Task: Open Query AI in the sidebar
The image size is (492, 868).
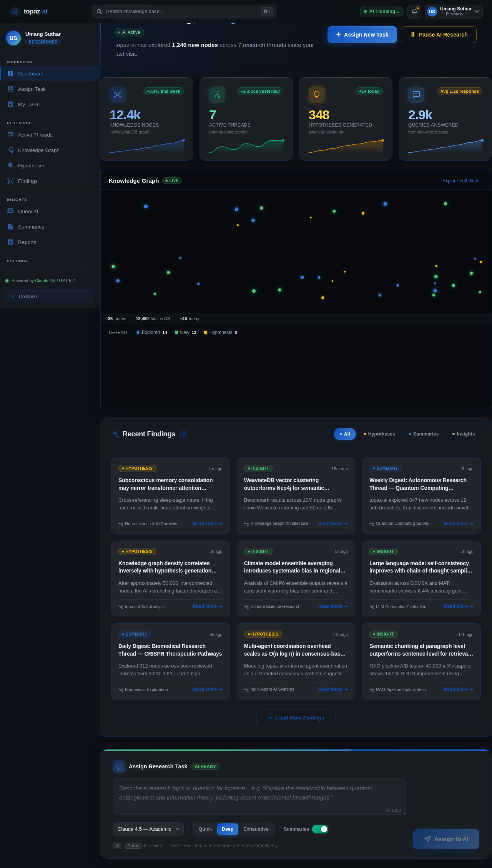Action: pos(50,211)
